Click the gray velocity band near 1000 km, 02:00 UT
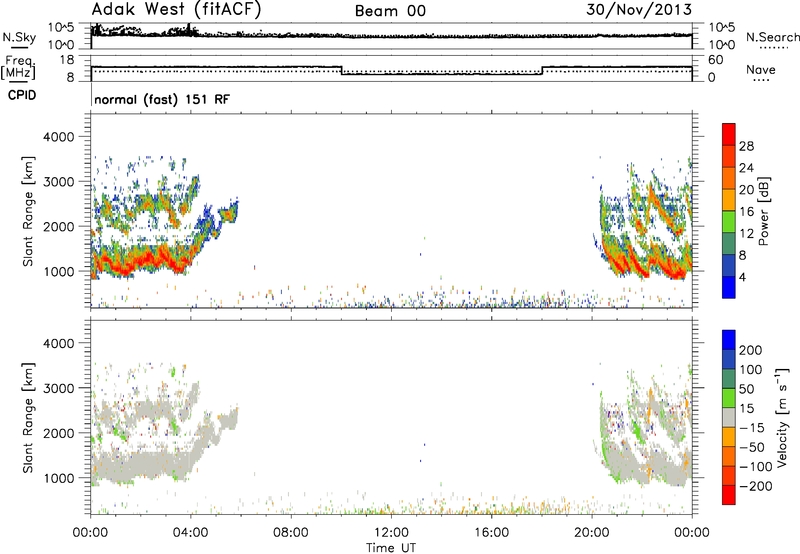Viewport: 800px width, 554px height. click(x=141, y=464)
